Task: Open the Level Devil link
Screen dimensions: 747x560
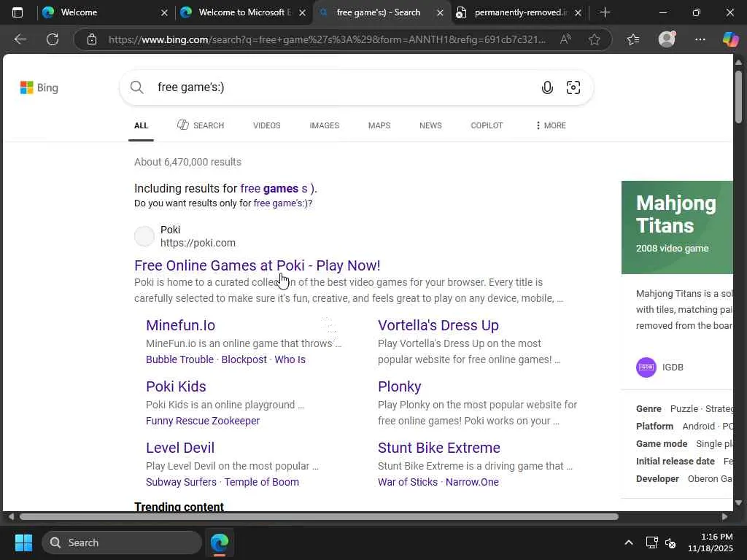Action: click(x=180, y=448)
